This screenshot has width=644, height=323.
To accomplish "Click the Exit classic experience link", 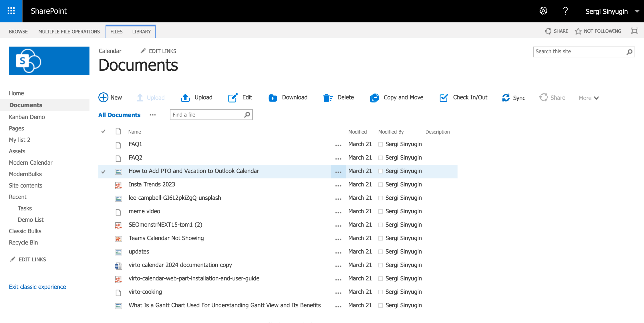I will [37, 287].
